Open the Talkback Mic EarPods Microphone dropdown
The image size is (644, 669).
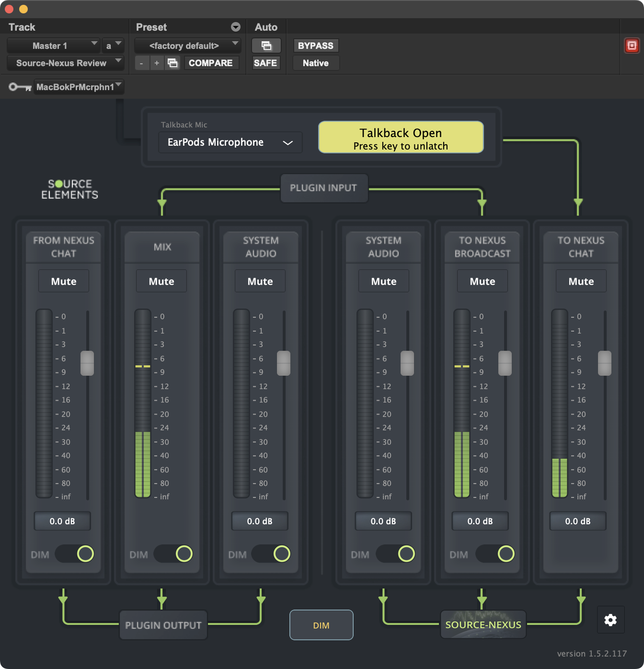pos(230,142)
